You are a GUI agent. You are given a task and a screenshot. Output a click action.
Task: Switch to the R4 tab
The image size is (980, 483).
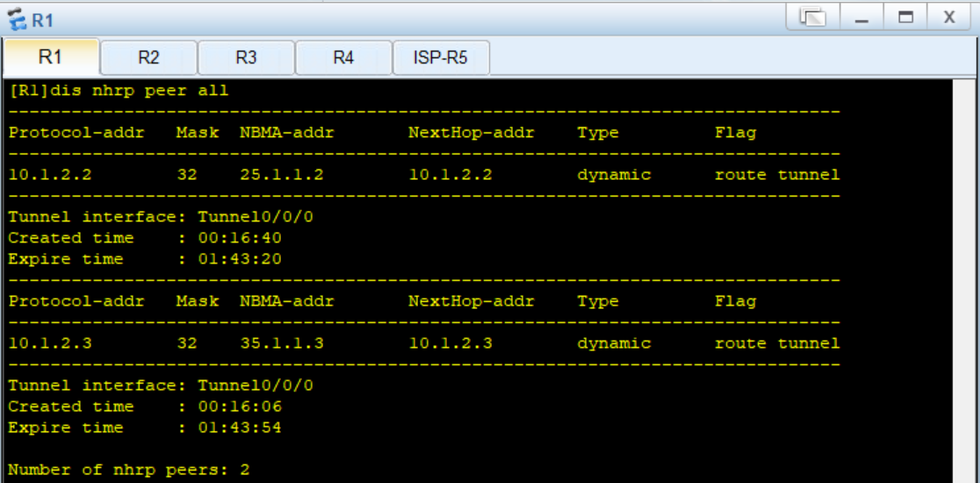click(343, 57)
